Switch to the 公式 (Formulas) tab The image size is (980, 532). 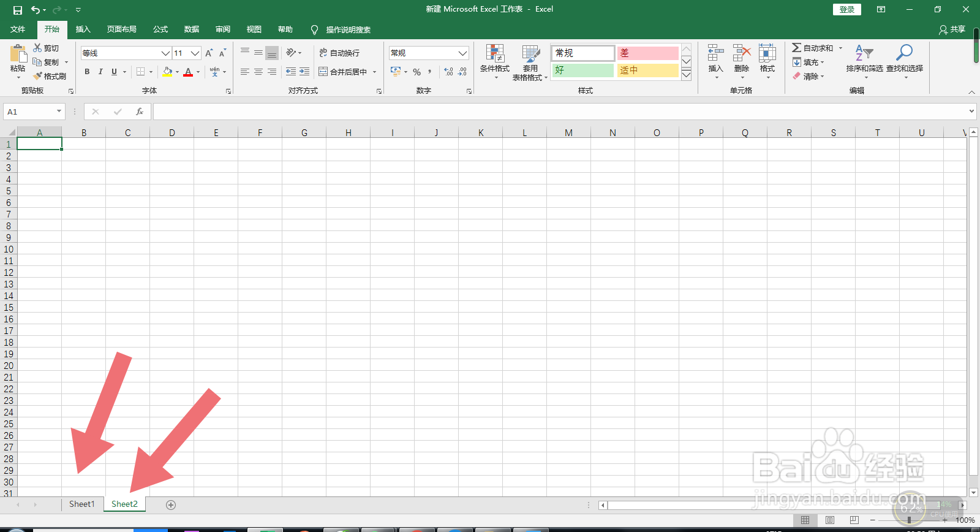[x=160, y=29]
